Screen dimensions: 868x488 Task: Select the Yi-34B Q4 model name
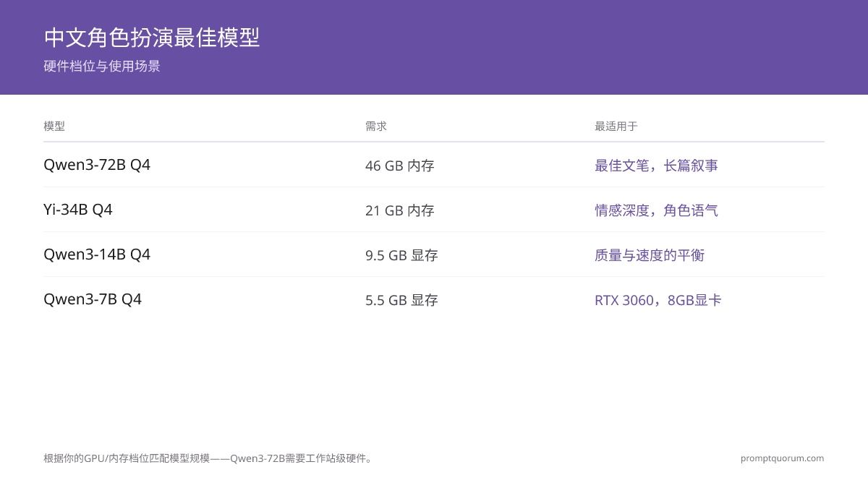pos(78,210)
